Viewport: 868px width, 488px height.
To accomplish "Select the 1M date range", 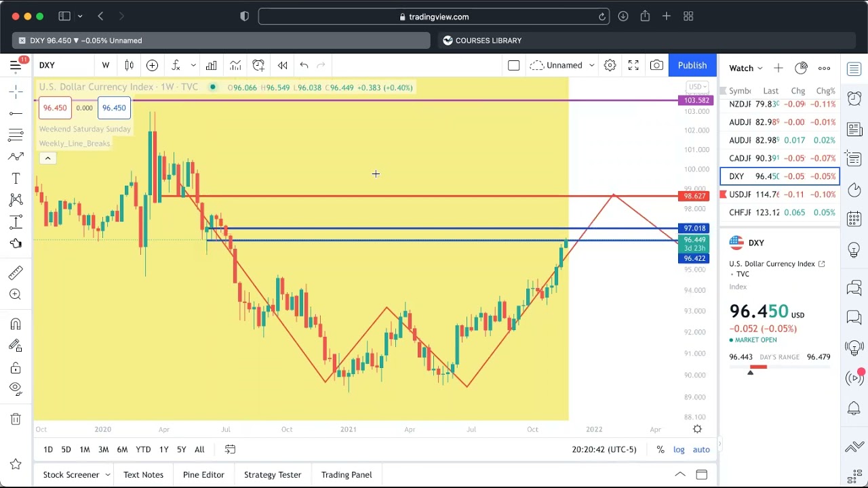I will [x=85, y=449].
